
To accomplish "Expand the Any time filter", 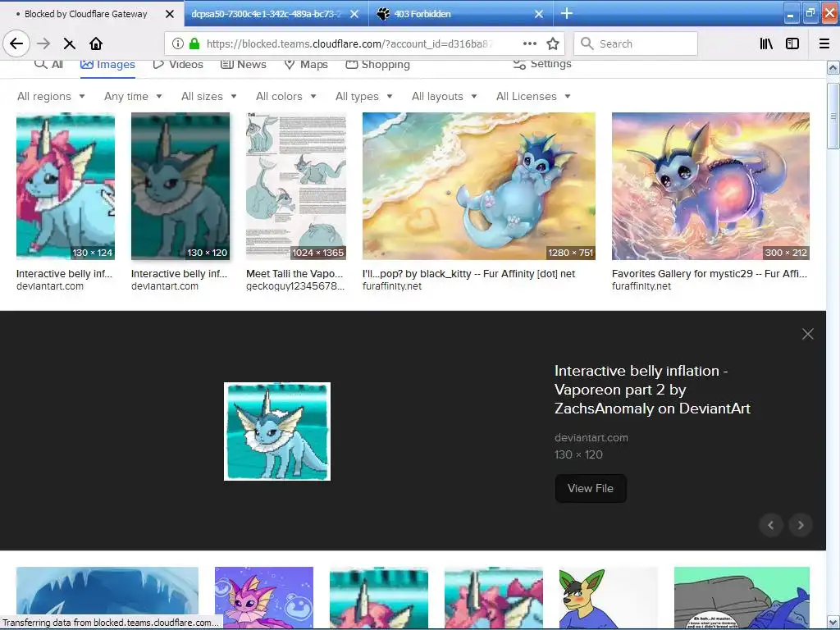I will pyautogui.click(x=133, y=97).
